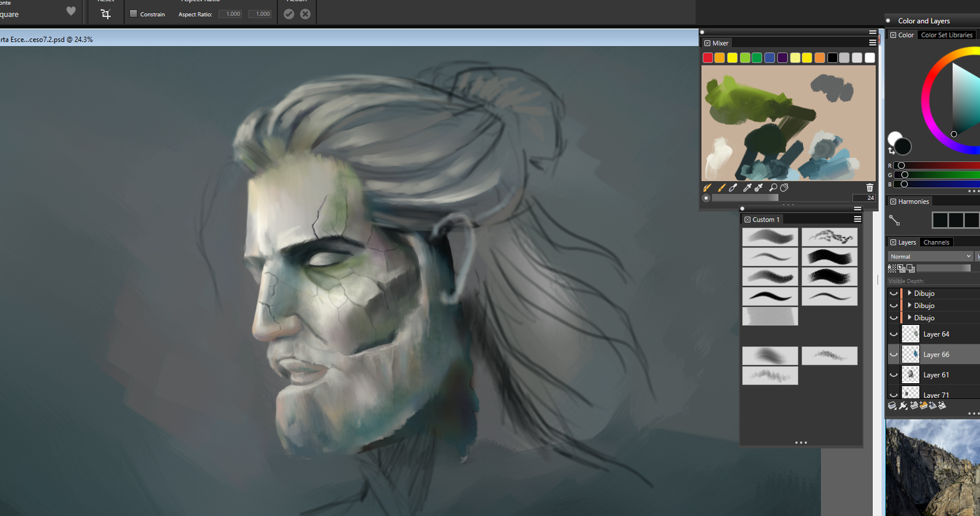Close the Mixer panel with its X box
980x516 pixels.
click(x=707, y=43)
